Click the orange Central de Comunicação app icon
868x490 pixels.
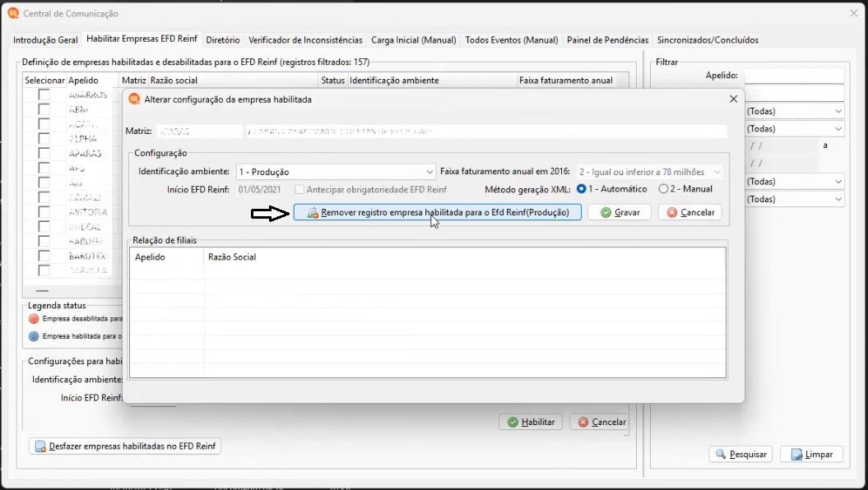point(13,13)
